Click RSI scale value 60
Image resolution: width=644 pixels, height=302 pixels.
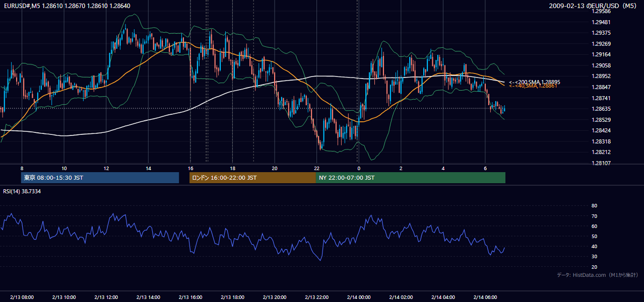pyautogui.click(x=594, y=226)
